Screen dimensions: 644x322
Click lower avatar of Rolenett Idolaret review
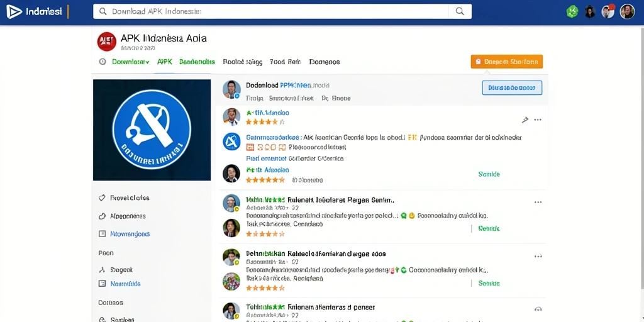point(231,228)
